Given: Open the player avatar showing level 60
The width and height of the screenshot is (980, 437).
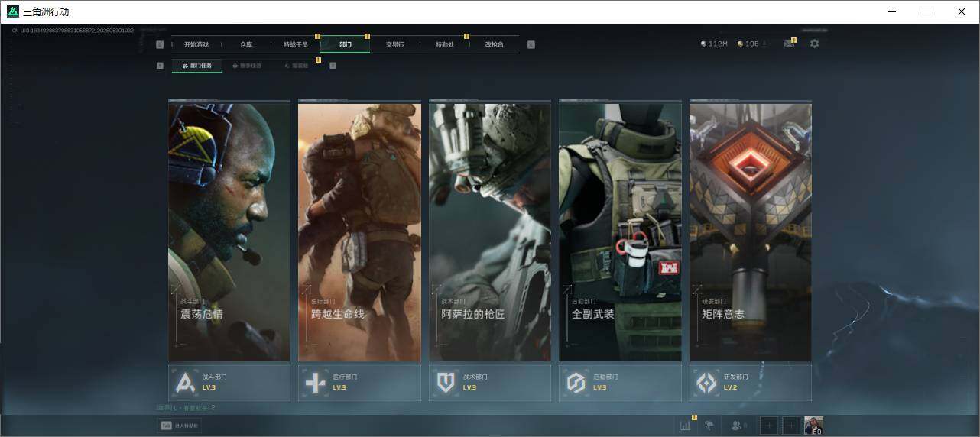Looking at the screenshot, I should point(814,426).
